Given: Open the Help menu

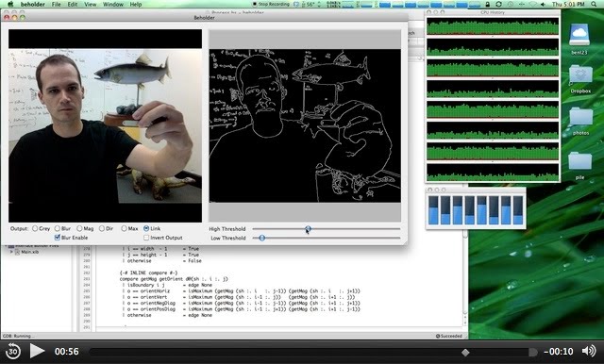Looking at the screenshot, I should [x=136, y=4].
